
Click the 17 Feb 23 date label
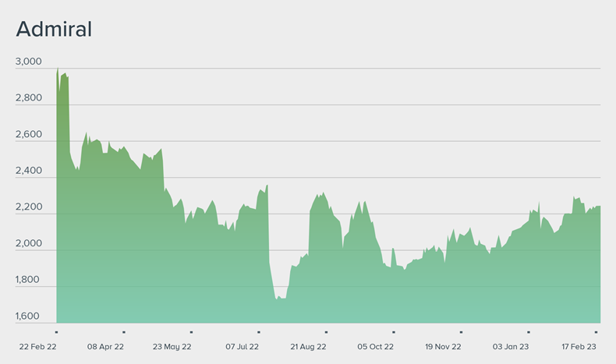point(579,346)
